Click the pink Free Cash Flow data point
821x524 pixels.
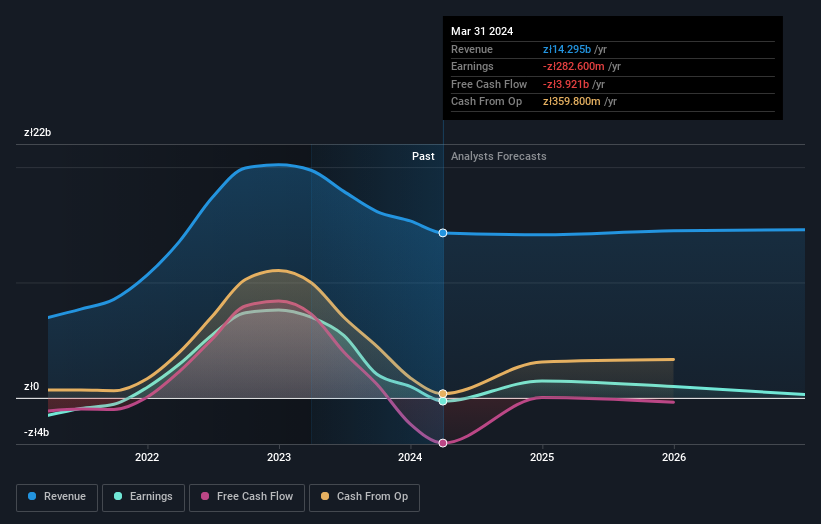[443, 443]
